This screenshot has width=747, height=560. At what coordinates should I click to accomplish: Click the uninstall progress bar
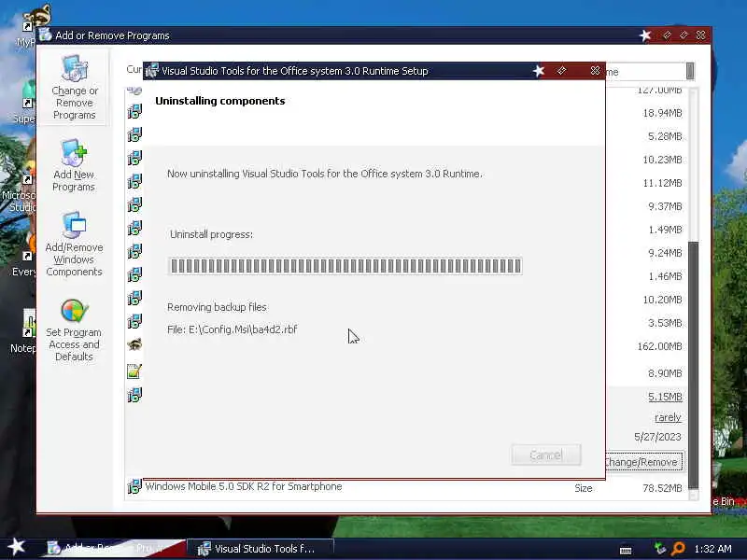tap(345, 266)
